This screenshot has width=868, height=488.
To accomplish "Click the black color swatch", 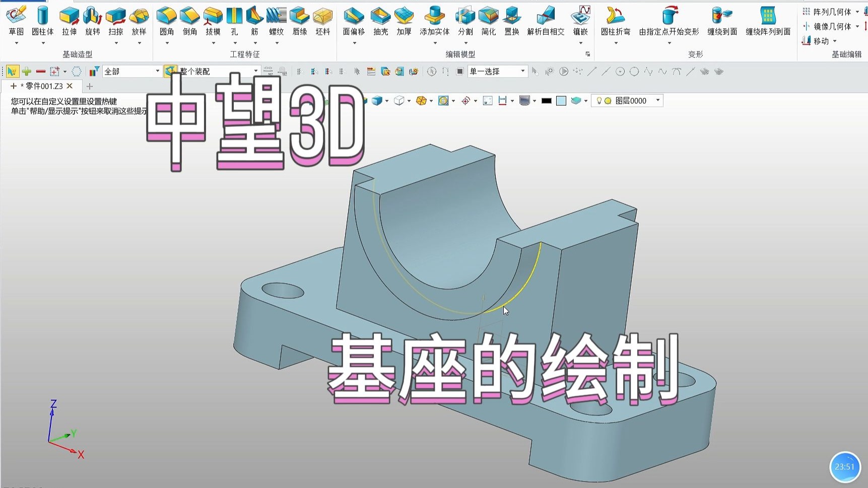I will coord(546,101).
